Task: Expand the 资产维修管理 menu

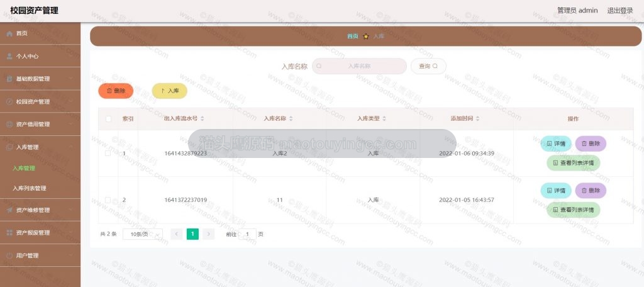Action: click(x=40, y=210)
